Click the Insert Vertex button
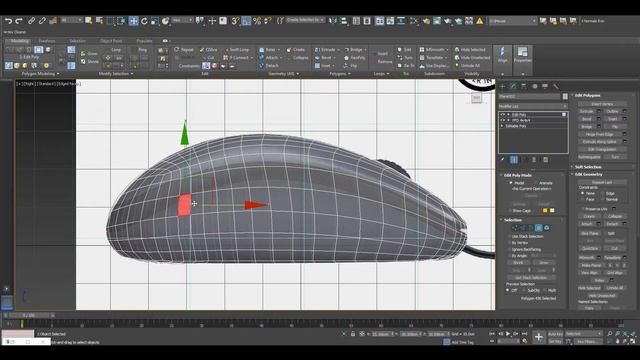The width and height of the screenshot is (640, 360). pos(602,104)
